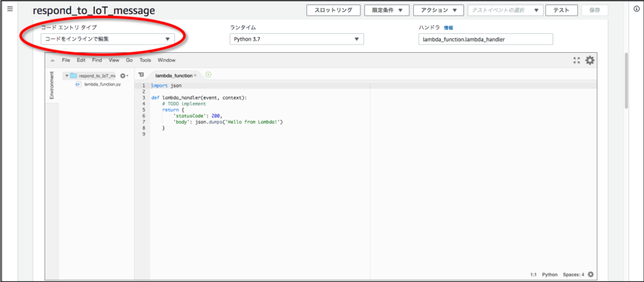Click the テスト button
This screenshot has height=282, width=644.
point(562,10)
